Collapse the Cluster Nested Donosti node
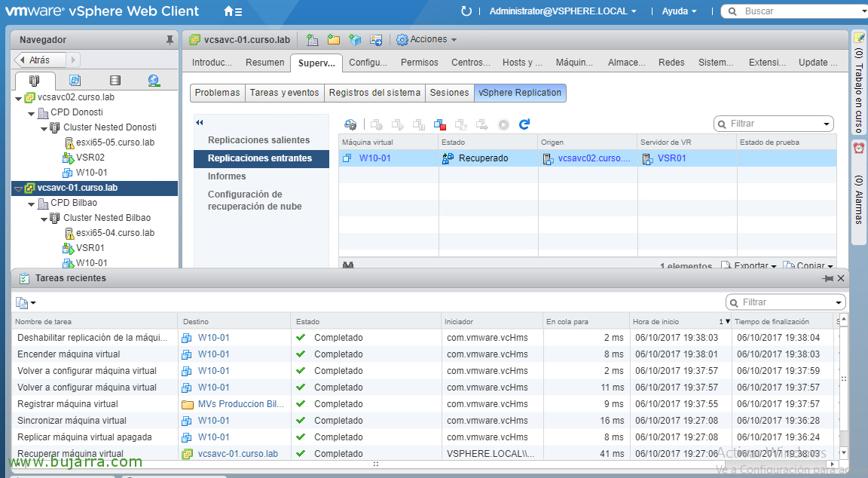Viewport: 868px width, 478px height. [44, 128]
